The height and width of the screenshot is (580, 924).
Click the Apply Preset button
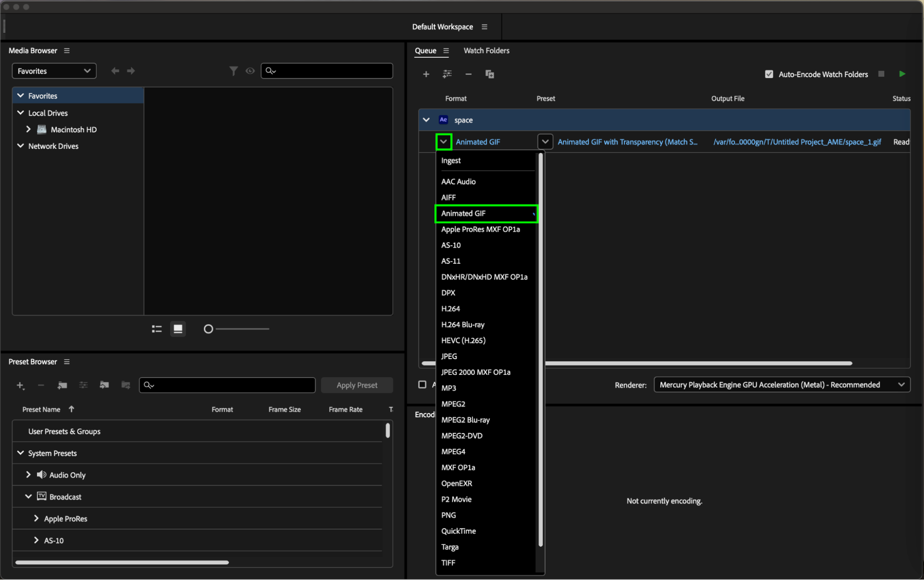click(356, 385)
